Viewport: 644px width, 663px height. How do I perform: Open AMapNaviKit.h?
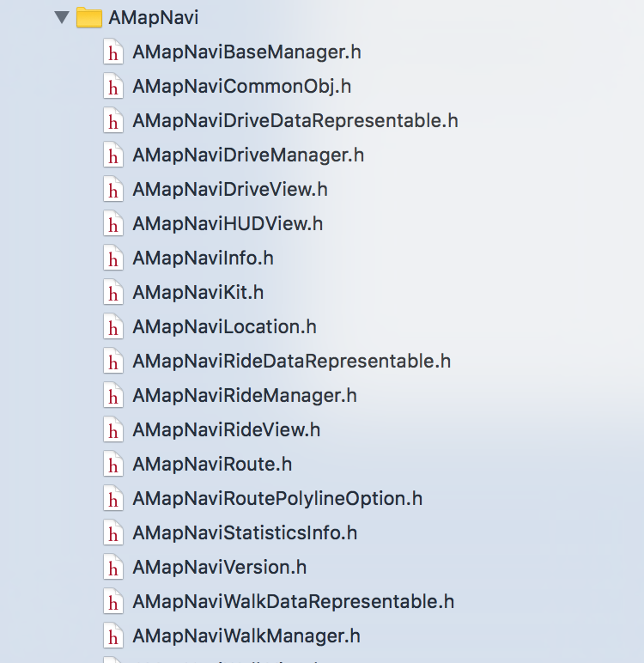pos(198,293)
